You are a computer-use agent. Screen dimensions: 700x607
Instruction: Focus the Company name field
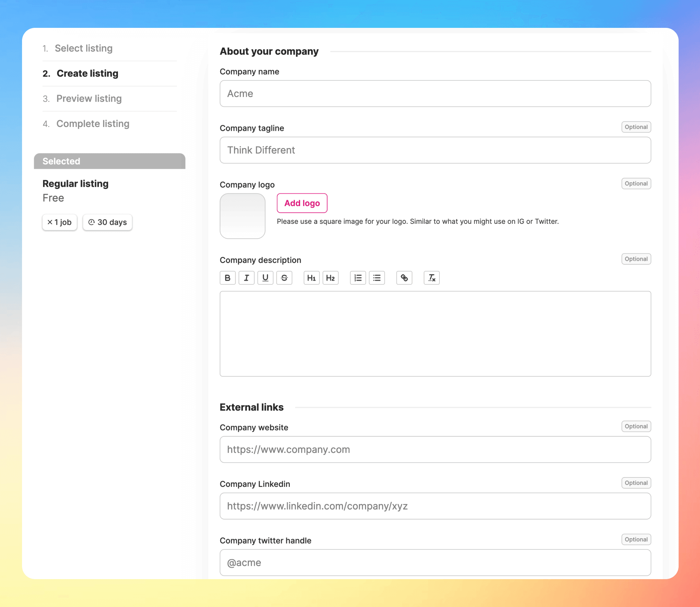click(435, 94)
